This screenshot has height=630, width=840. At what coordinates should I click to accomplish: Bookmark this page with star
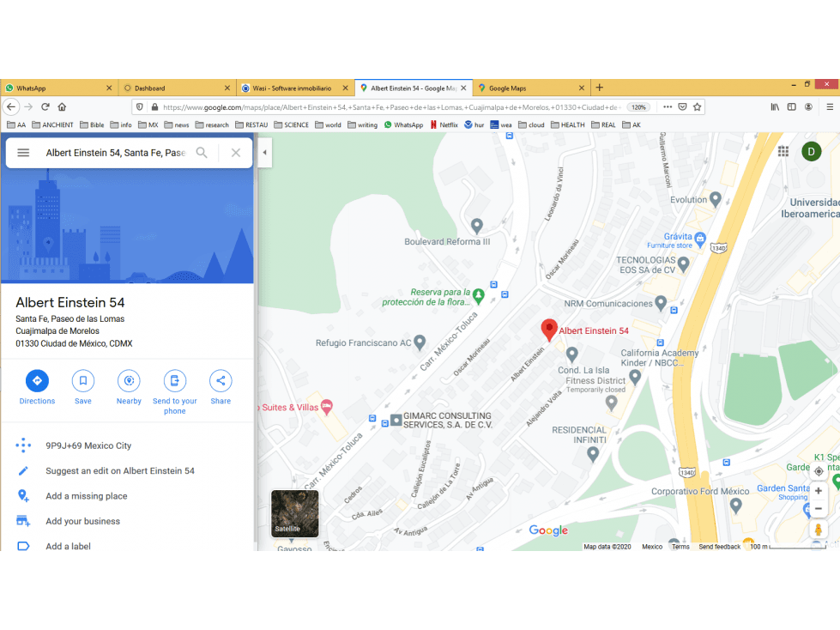[x=697, y=106]
